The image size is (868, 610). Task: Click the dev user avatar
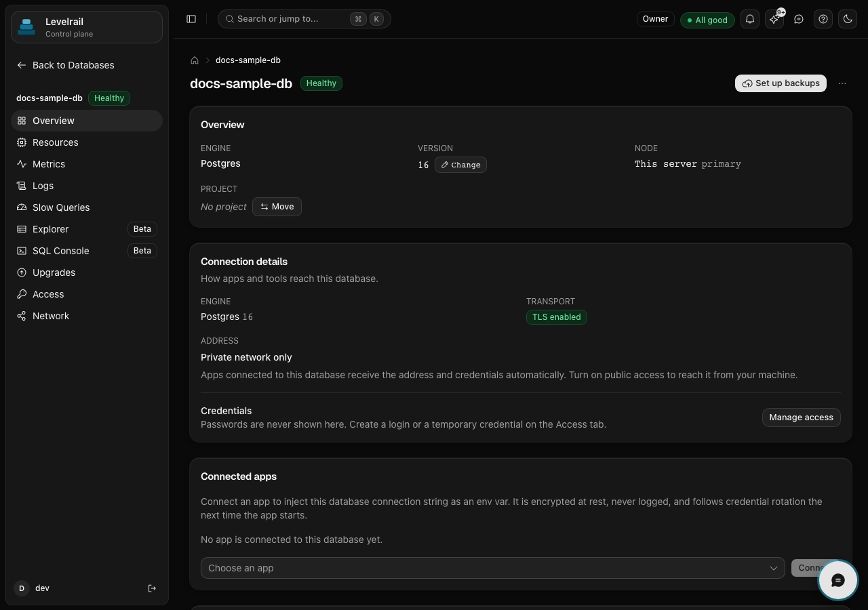click(x=22, y=588)
